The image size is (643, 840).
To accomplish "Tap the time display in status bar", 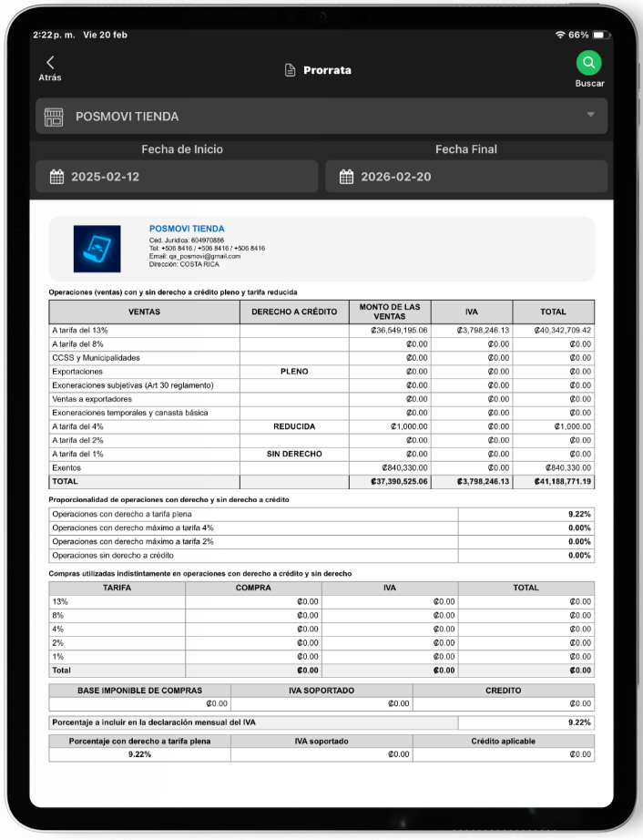I will pyautogui.click(x=54, y=35).
